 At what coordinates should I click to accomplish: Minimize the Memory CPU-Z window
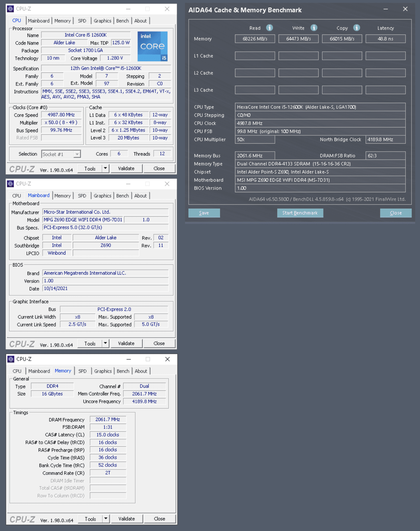pyautogui.click(x=128, y=359)
